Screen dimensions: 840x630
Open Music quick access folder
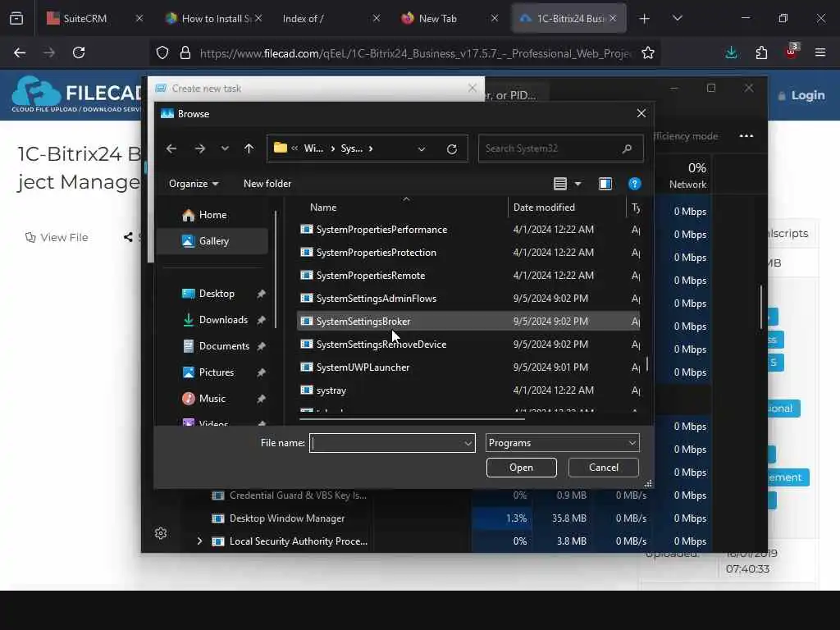pos(212,399)
